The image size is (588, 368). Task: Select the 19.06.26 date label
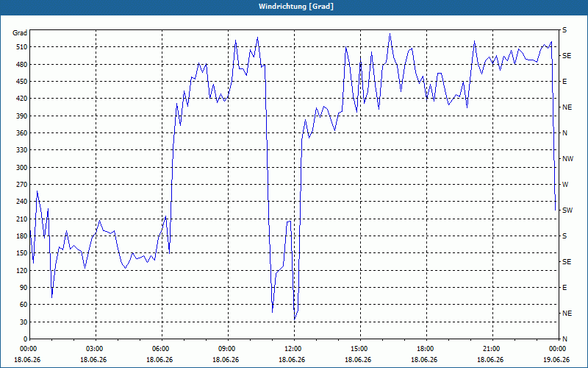[x=556, y=359]
